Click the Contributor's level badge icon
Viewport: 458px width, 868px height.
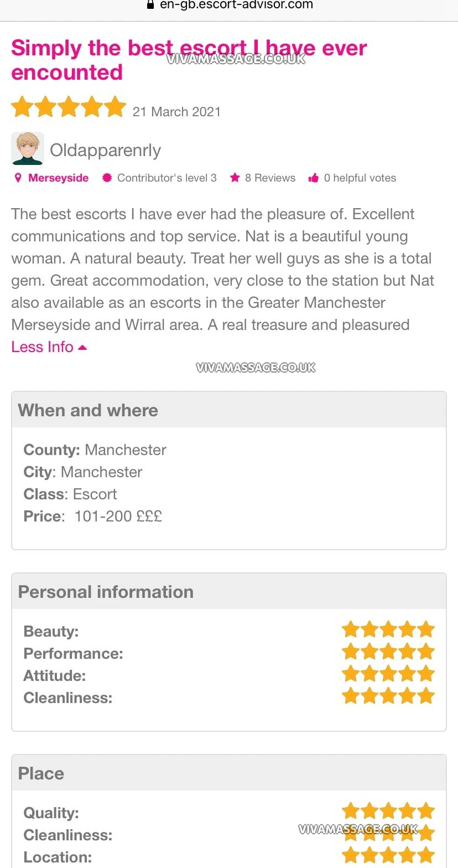(x=107, y=178)
